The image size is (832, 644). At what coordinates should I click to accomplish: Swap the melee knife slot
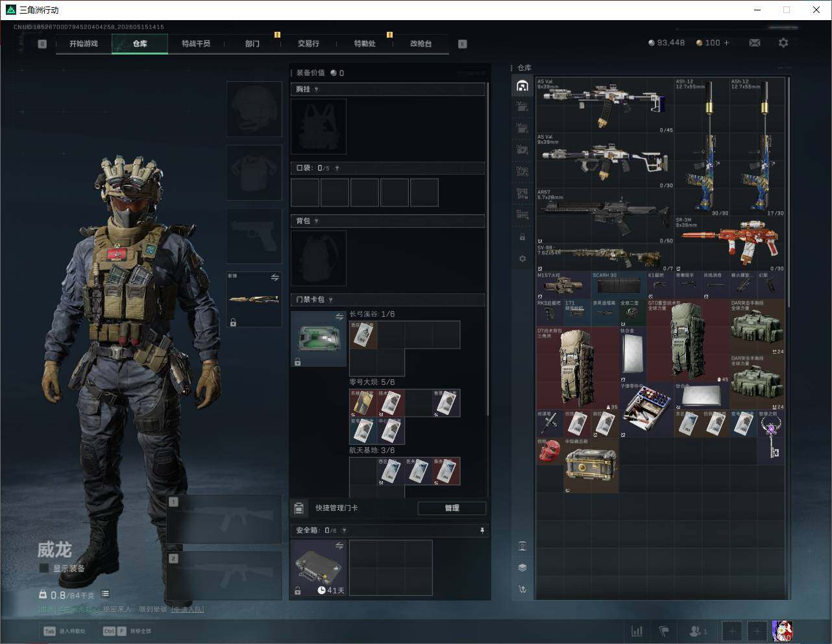pos(275,278)
